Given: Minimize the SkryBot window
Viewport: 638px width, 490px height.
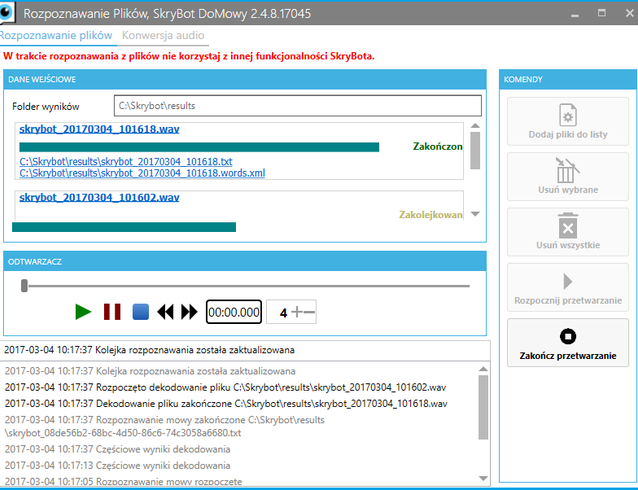Looking at the screenshot, I should click(x=575, y=14).
